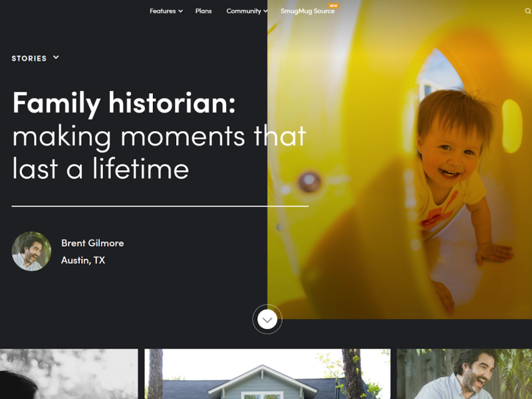Click the STORIES category label
Screen dimensions: 532x399
29,59
